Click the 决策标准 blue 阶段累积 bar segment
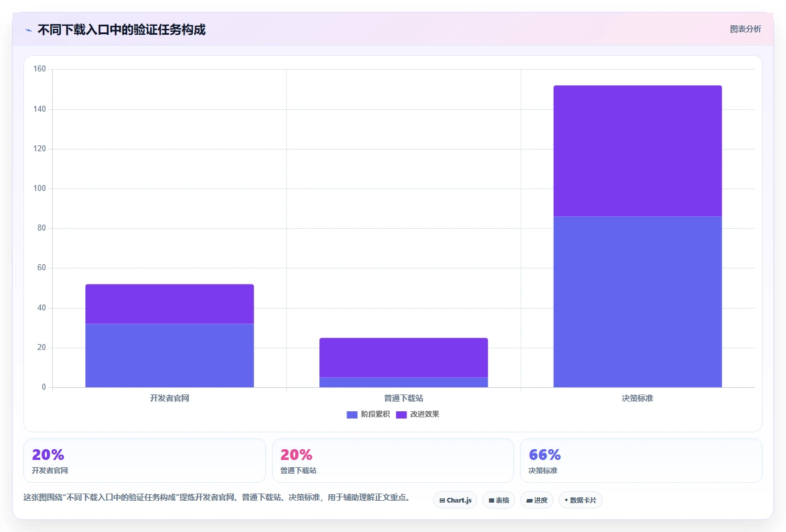Image resolution: width=786 pixels, height=532 pixels. pyautogui.click(x=638, y=301)
